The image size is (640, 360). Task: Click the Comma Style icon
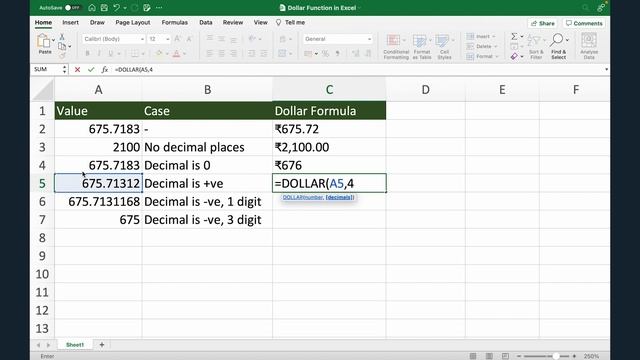click(338, 53)
